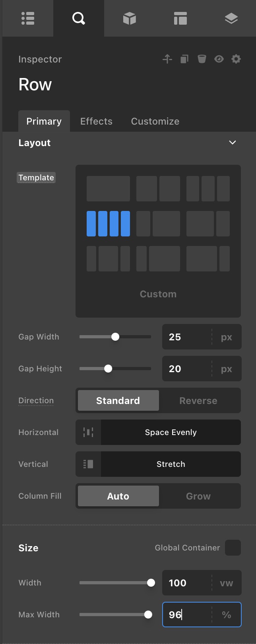Select the single-column layout template thumbnail

point(108,189)
